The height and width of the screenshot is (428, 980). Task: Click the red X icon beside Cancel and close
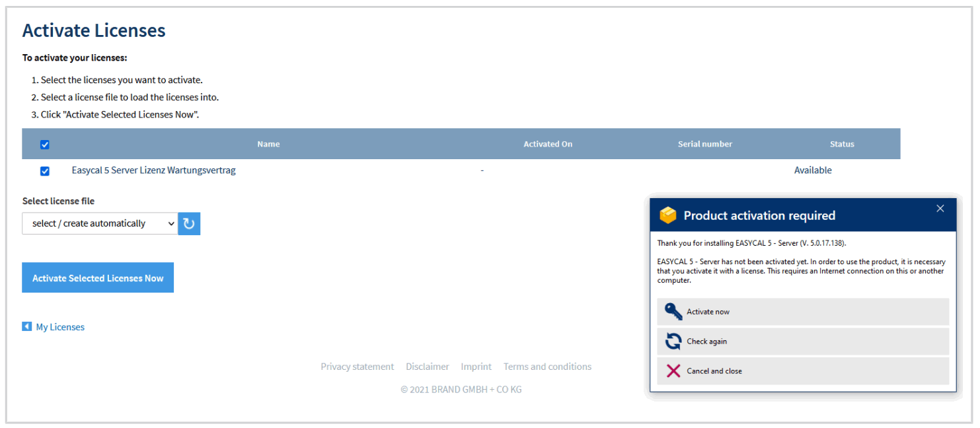(672, 371)
